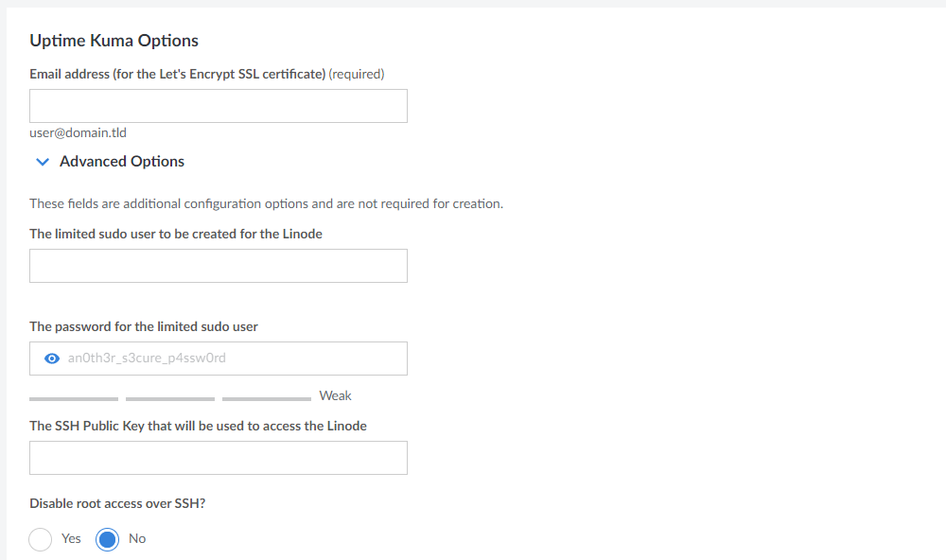Click the Uptime Kuma Options heading

point(114,41)
